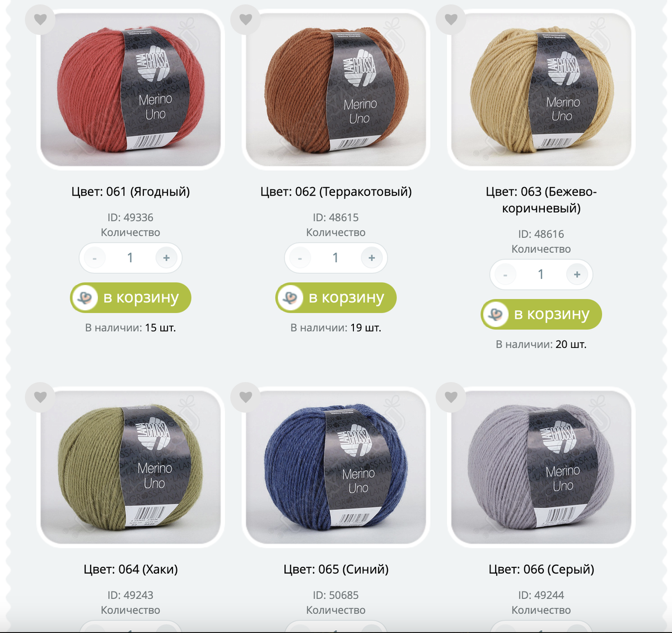Increase quantity for color 061 Ягодный
The image size is (672, 633).
click(x=166, y=258)
